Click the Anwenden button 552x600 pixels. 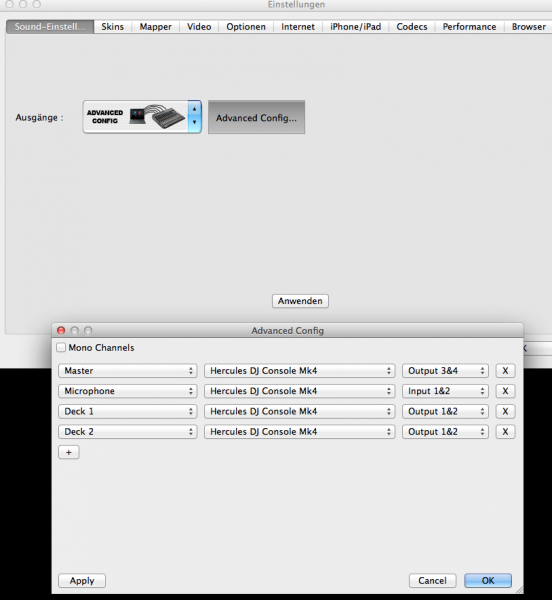tap(300, 301)
